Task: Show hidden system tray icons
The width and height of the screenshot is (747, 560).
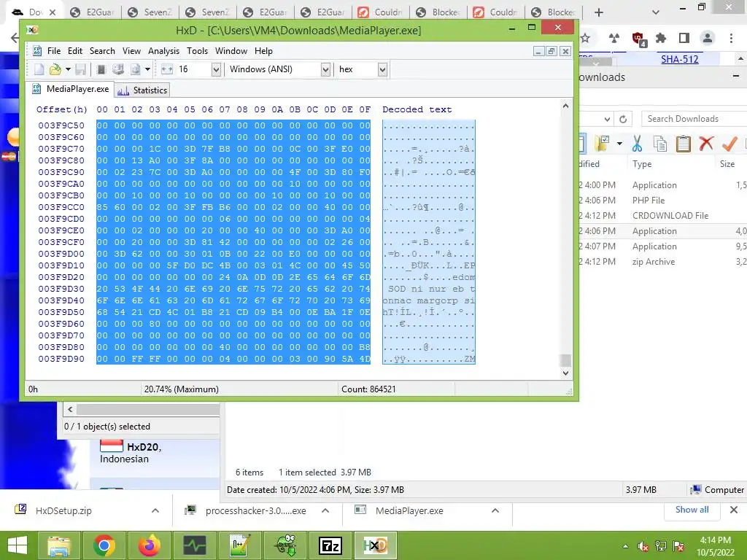Action: pyautogui.click(x=625, y=546)
